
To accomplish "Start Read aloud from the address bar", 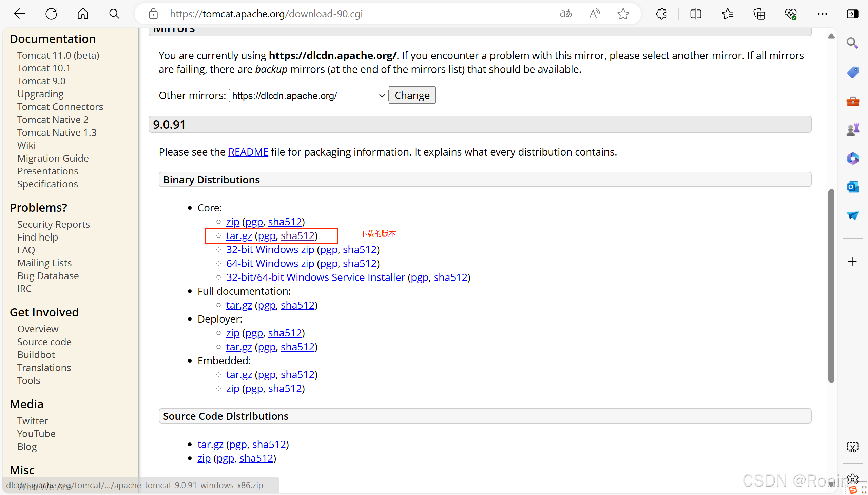I will (x=594, y=14).
